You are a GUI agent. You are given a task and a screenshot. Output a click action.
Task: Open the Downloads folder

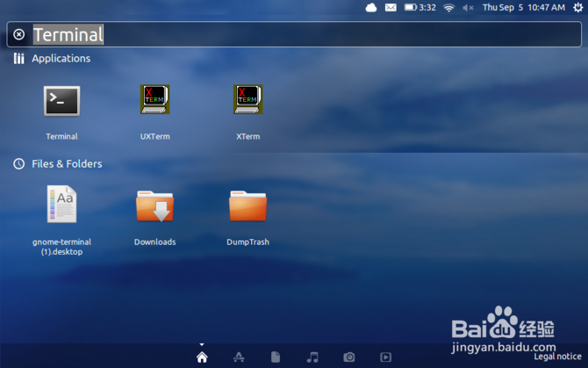click(154, 206)
